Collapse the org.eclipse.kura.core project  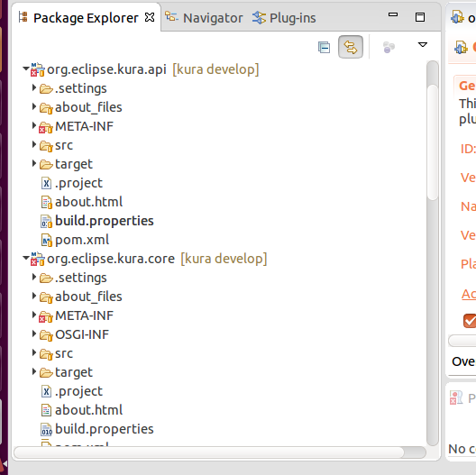[x=26, y=258]
